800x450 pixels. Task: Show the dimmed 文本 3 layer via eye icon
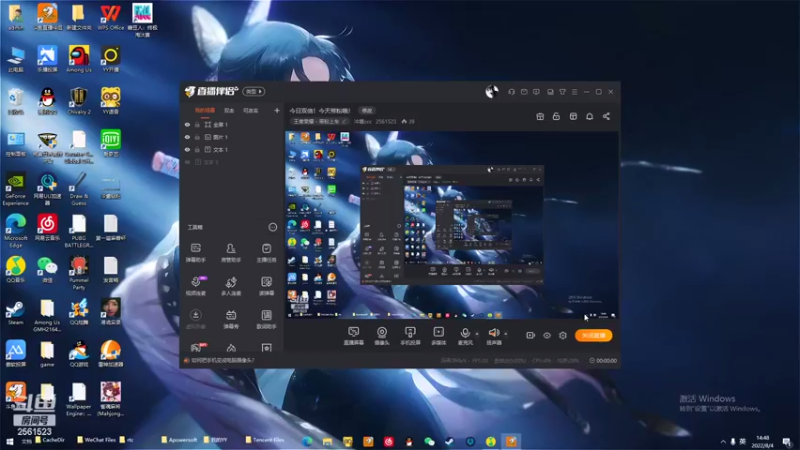tap(187, 162)
